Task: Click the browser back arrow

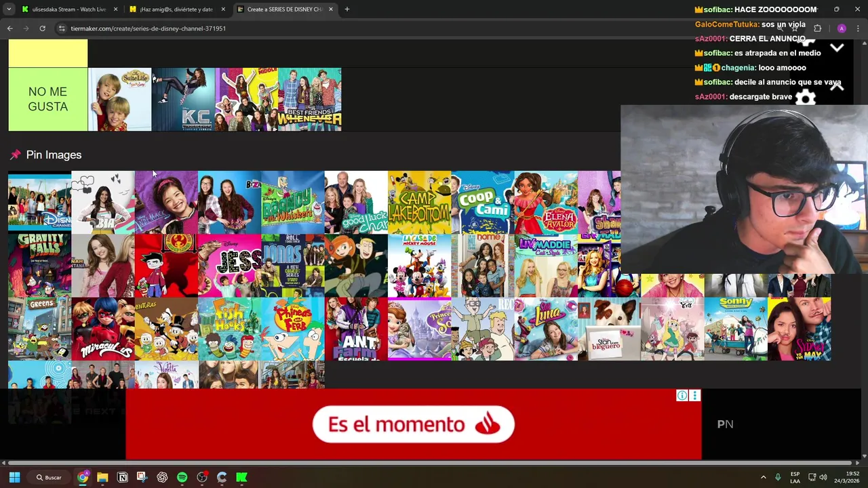Action: pyautogui.click(x=9, y=28)
